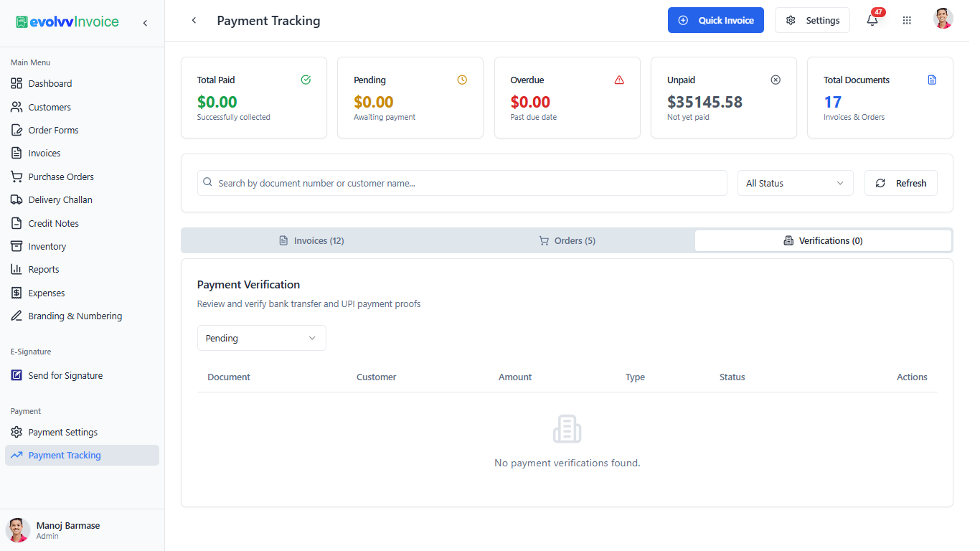
Task: Click the 17 total documents value
Action: pyautogui.click(x=832, y=102)
